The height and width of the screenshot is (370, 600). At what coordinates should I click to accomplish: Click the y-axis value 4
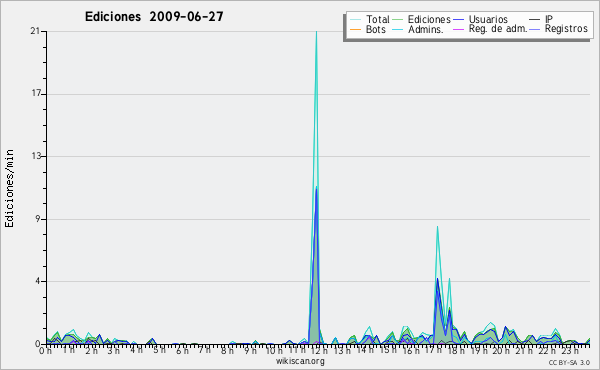[x=38, y=281]
